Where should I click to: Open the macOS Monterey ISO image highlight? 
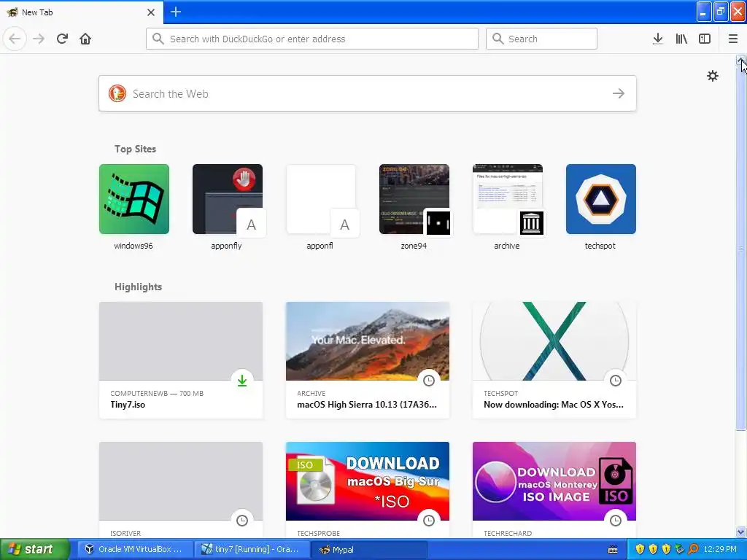(554, 490)
